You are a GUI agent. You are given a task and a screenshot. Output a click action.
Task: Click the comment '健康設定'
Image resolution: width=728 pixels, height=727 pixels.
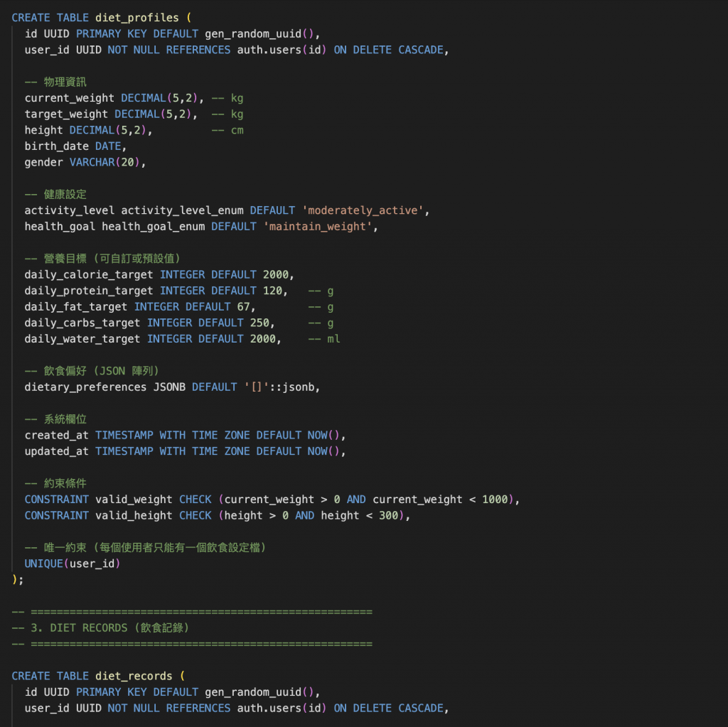tap(65, 195)
